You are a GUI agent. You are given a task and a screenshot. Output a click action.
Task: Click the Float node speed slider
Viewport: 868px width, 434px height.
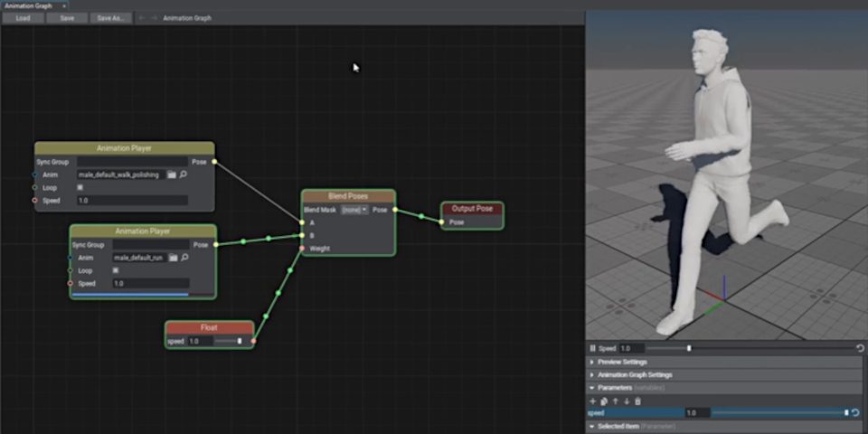point(227,342)
